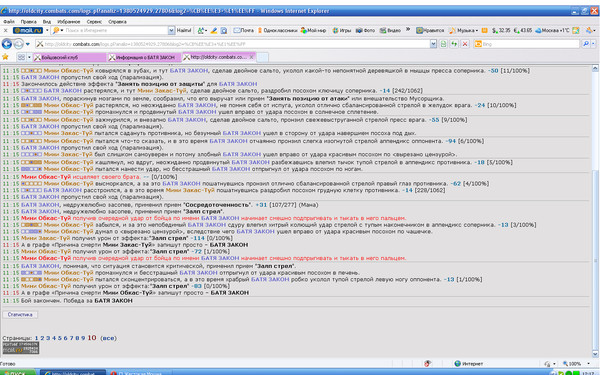Click the Пуск start button

coord(17,373)
